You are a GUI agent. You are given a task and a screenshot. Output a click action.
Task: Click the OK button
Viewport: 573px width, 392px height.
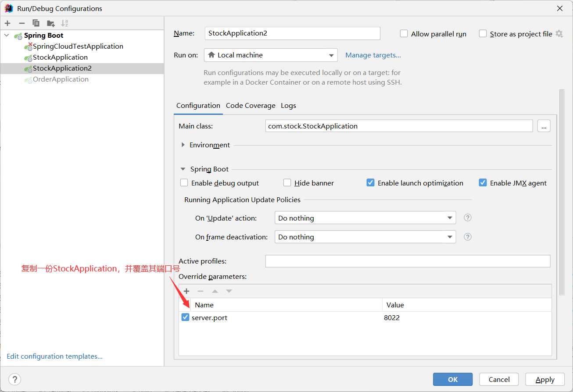click(x=453, y=380)
